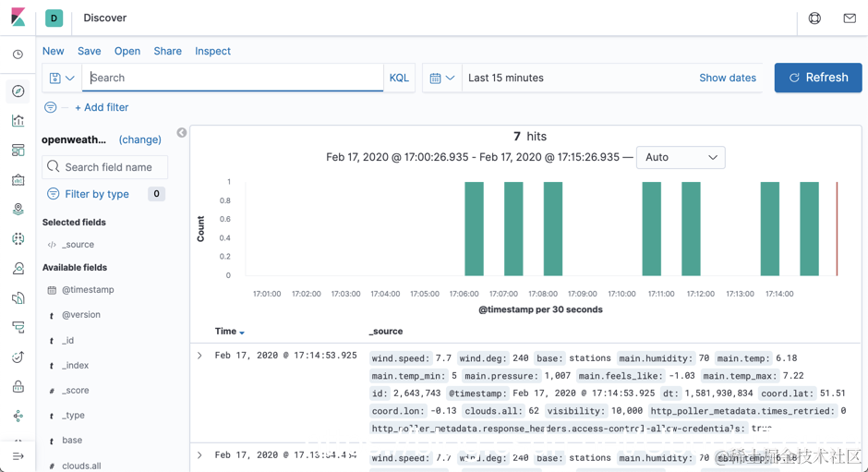Viewport: 868px width, 472px height.
Task: Click the Share menu item
Action: [x=168, y=51]
